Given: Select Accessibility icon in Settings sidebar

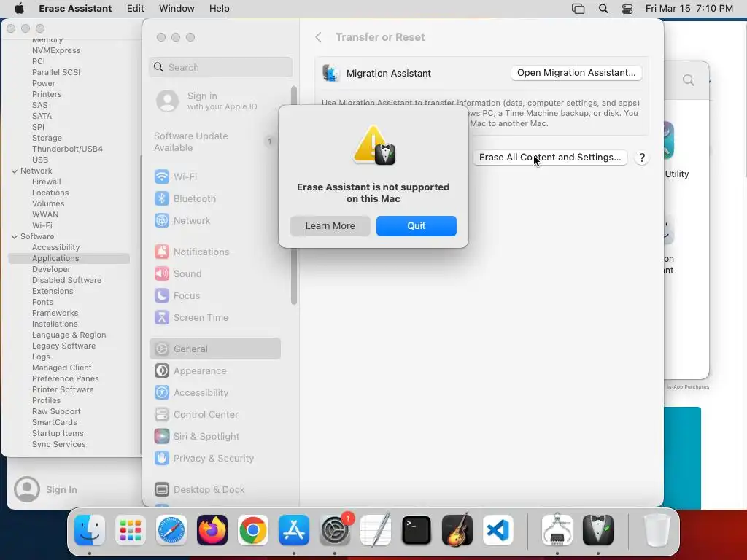Looking at the screenshot, I should pos(162,393).
